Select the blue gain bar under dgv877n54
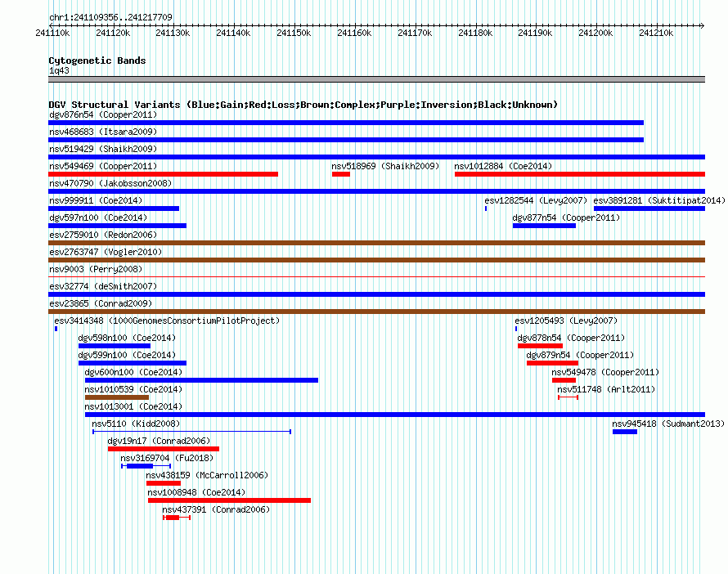Viewport: 728px width, 574px height. coord(544,226)
